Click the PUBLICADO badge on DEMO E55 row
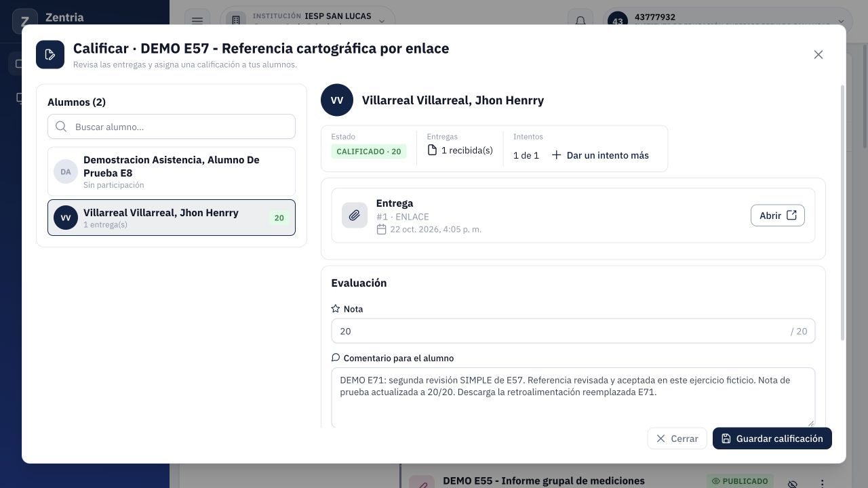The height and width of the screenshot is (488, 868). pos(740,481)
